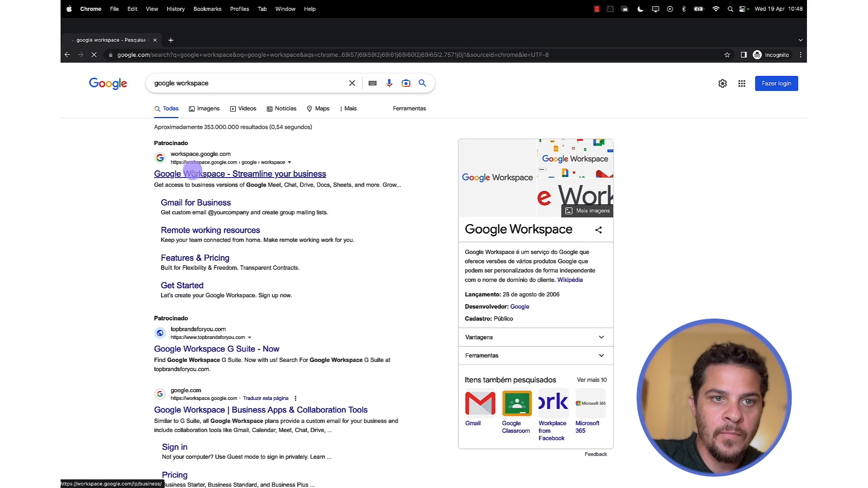
Task: Click the Sign in sitelink
Action: (x=175, y=447)
